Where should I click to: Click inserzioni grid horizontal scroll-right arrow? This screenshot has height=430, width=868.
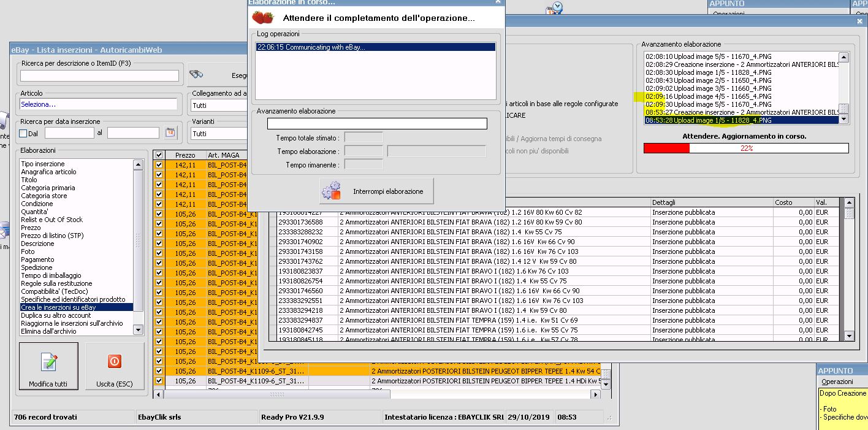click(x=596, y=394)
